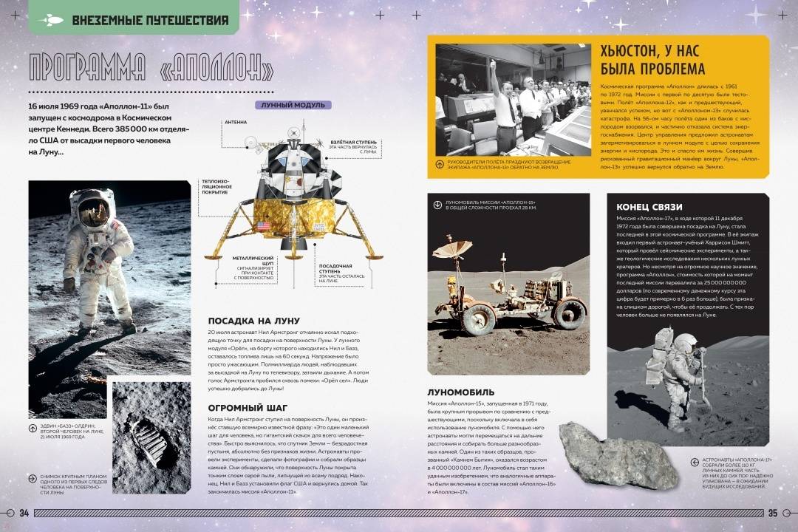Click the paragraph starting «Миссия «Аполлон-17», в ходе которой»
This screenshot has height=532, width=798.
688,267
